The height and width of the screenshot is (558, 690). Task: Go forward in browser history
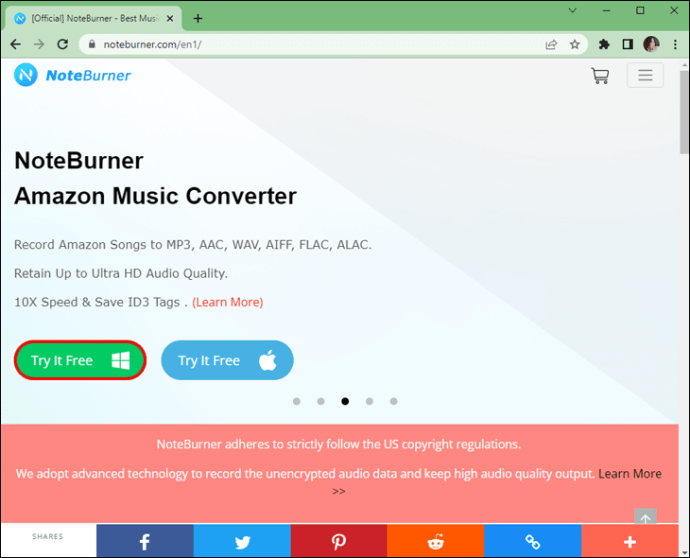[x=39, y=44]
